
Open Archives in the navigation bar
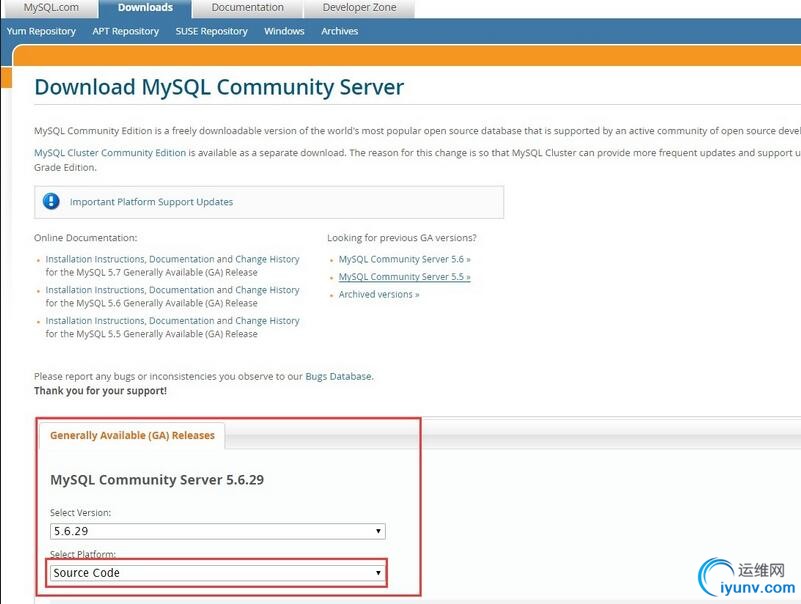coord(339,31)
